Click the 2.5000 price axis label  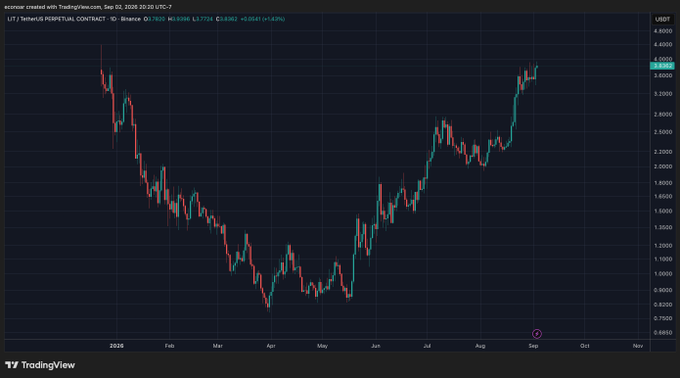coord(663,132)
